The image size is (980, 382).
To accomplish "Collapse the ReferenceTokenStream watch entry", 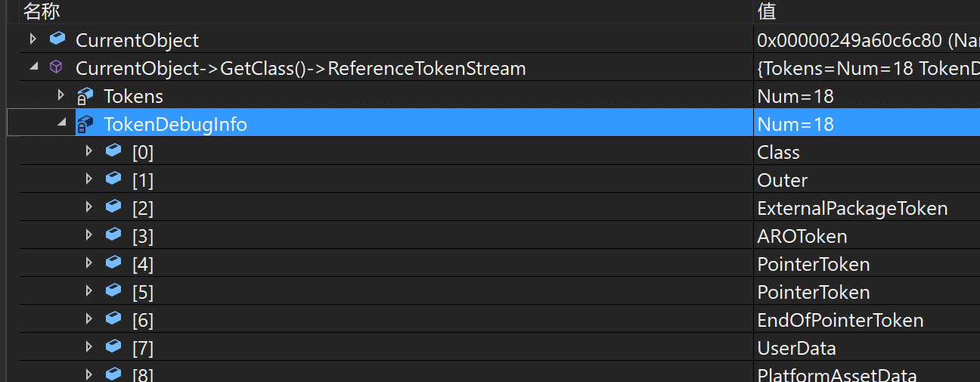I will 33,67.
